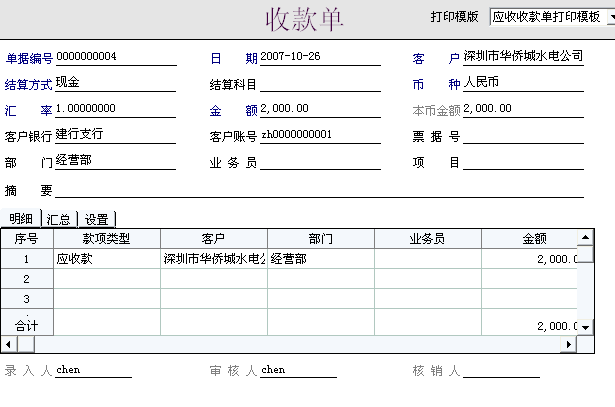615x407 pixels.
Task: Open the 打印模版 dropdown list
Action: [x=552, y=17]
